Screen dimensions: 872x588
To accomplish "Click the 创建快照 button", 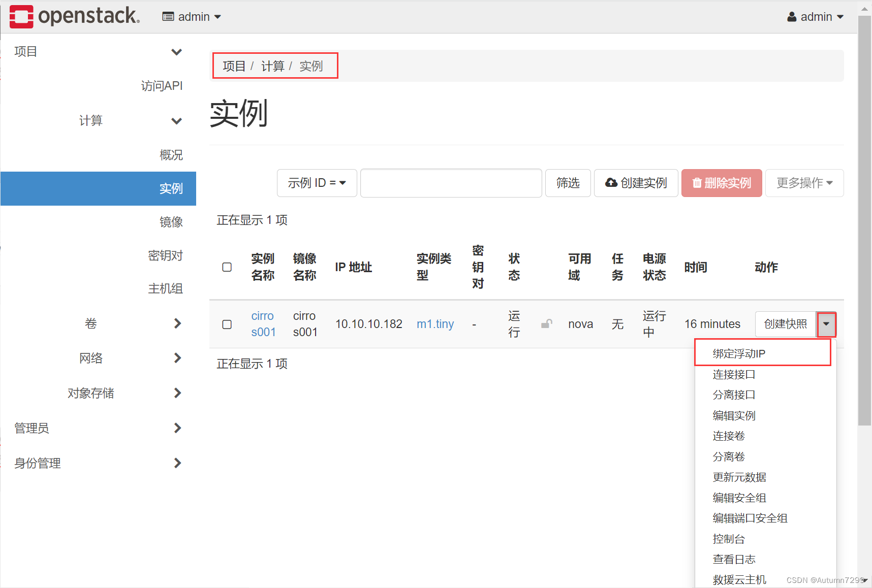I will (786, 324).
